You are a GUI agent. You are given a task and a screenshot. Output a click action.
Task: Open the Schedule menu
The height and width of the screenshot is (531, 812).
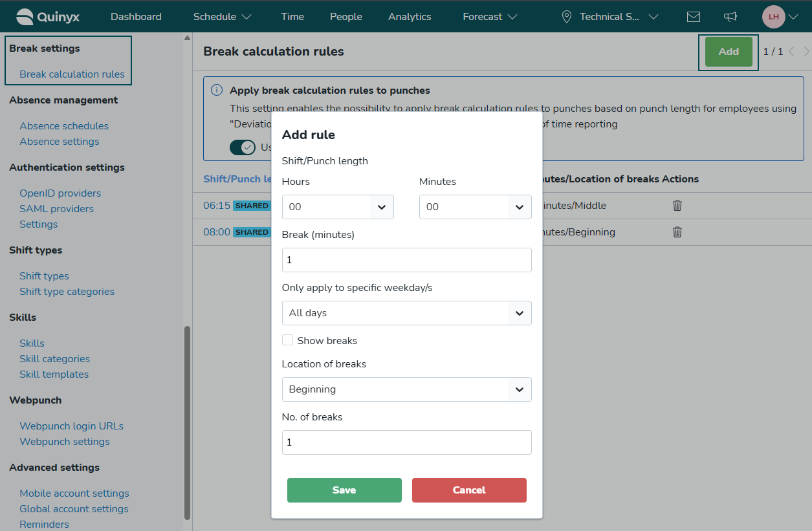[222, 17]
